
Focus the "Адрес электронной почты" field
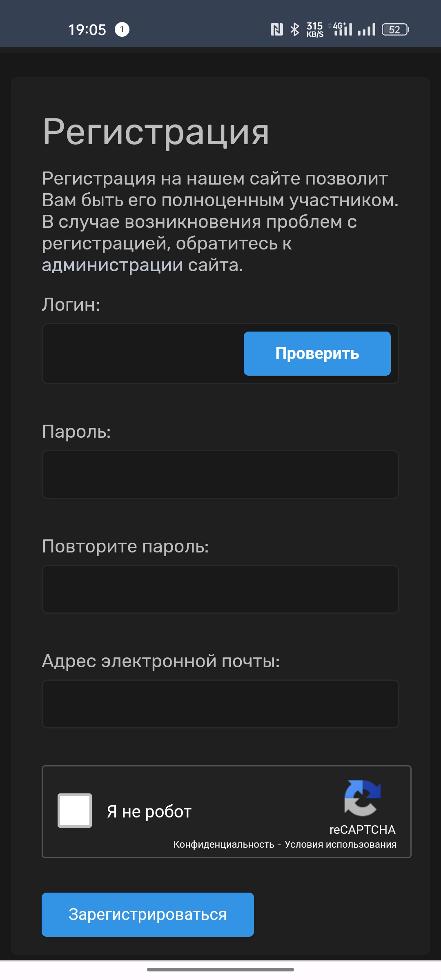point(220,704)
